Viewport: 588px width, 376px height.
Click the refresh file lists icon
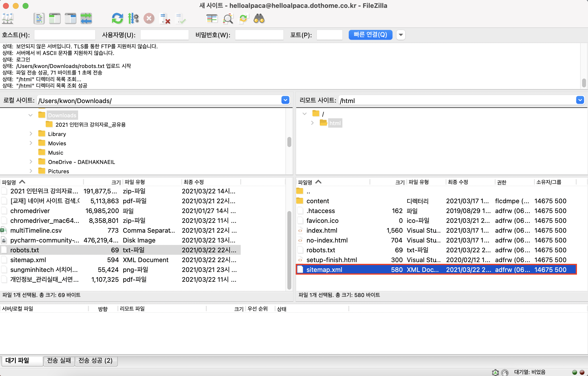click(x=117, y=19)
